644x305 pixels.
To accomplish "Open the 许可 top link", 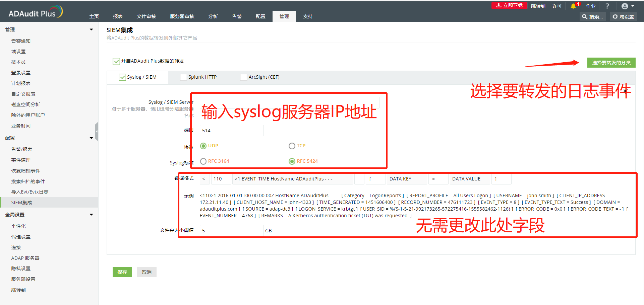I will (557, 6).
